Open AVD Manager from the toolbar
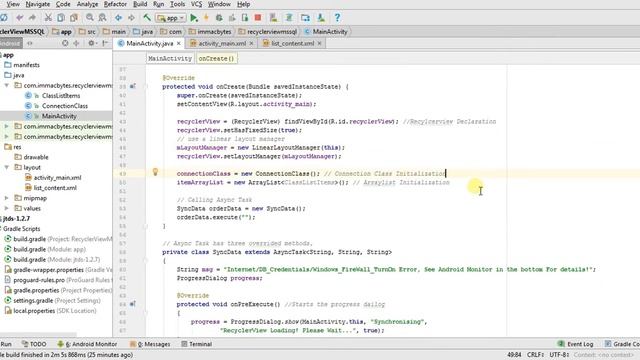This screenshot has height=360, width=640. (273, 18)
